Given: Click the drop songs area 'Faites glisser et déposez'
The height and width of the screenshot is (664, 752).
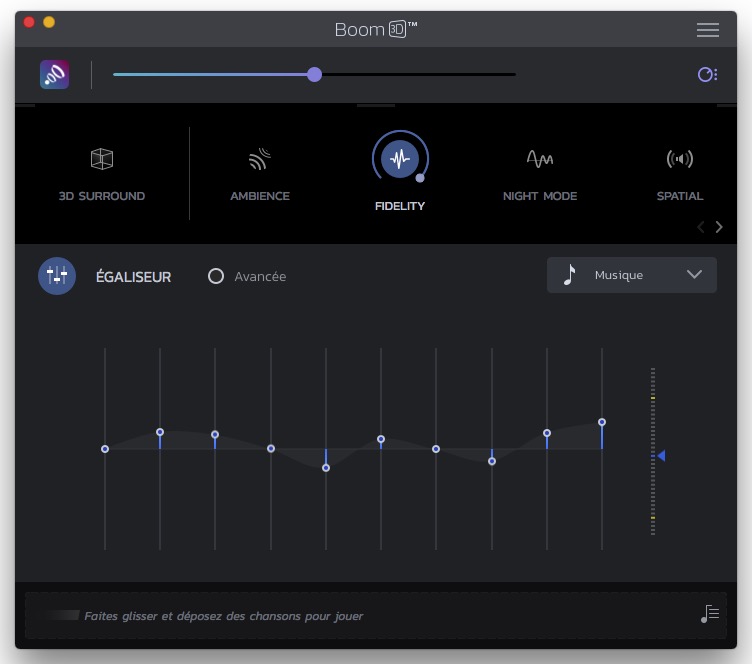Looking at the screenshot, I should (376, 616).
